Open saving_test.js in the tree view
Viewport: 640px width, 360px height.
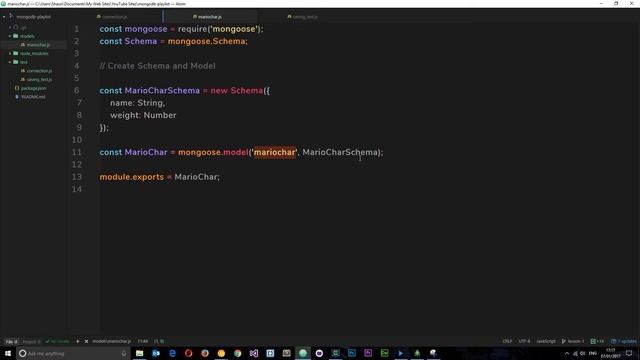point(39,80)
